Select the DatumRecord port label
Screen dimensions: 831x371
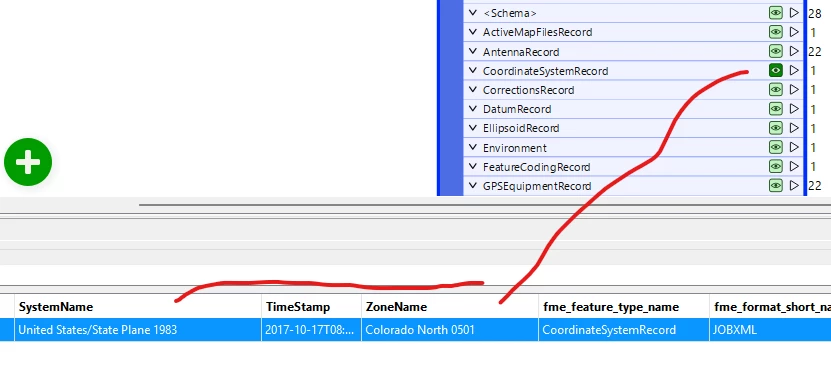pos(517,109)
